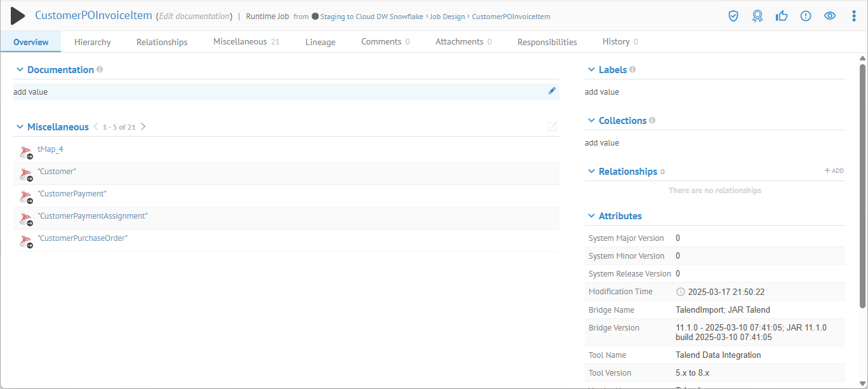Open the three-dot more actions menu
Screen dimensions: 868x389
click(x=854, y=17)
